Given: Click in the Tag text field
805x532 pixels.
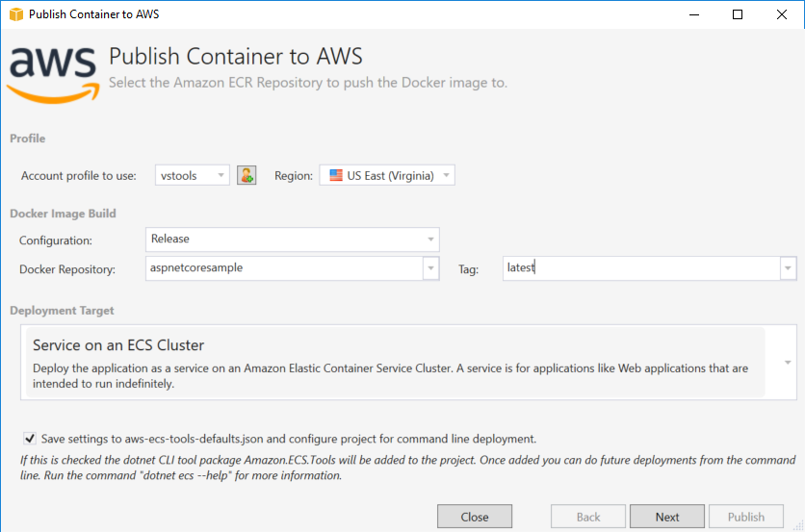Looking at the screenshot, I should [x=640, y=268].
